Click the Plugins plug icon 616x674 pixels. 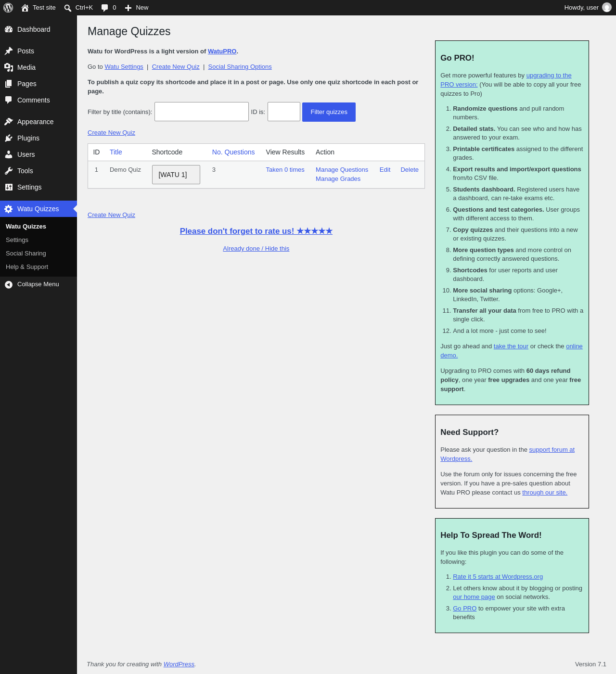(9, 138)
